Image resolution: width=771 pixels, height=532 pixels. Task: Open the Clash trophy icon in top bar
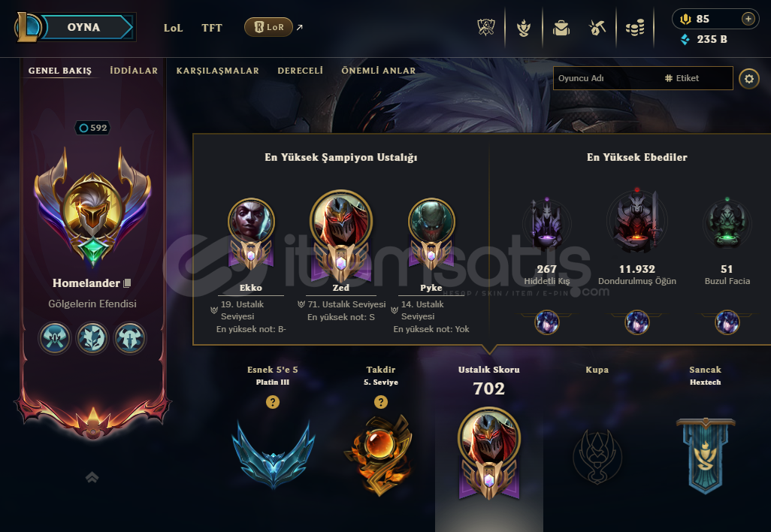coord(485,28)
